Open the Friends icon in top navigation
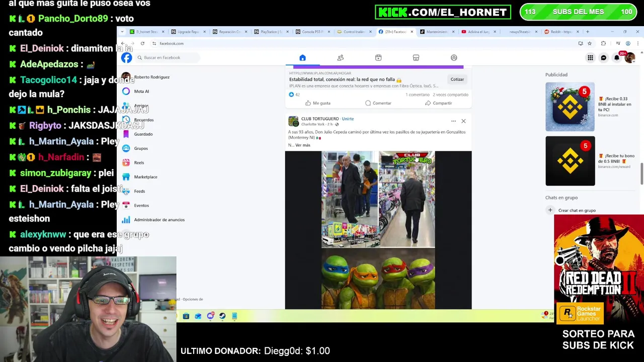The height and width of the screenshot is (362, 644). pyautogui.click(x=341, y=58)
